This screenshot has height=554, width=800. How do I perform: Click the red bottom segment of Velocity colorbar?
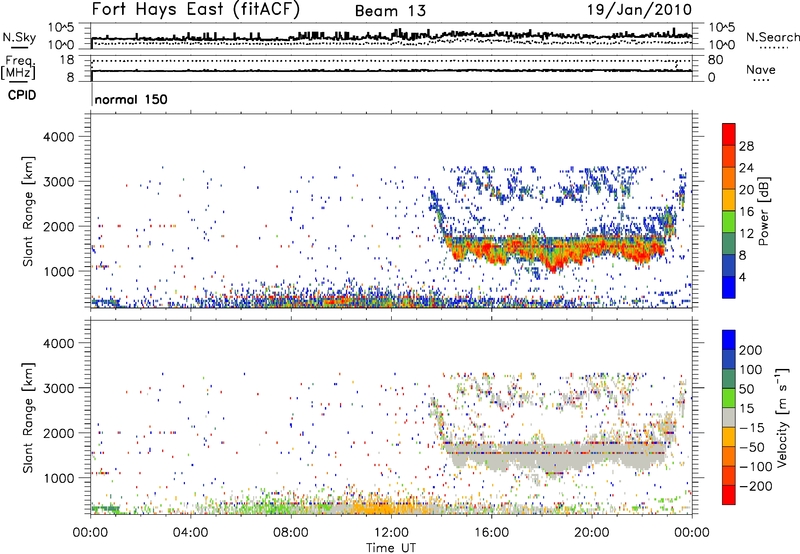pos(729,495)
